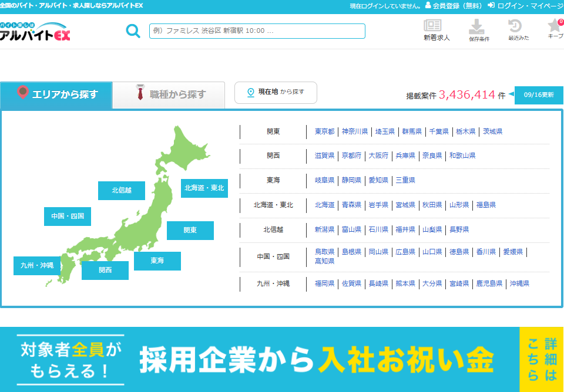Choose the 東京都 prefecture link
564x392 pixels.
[324, 131]
